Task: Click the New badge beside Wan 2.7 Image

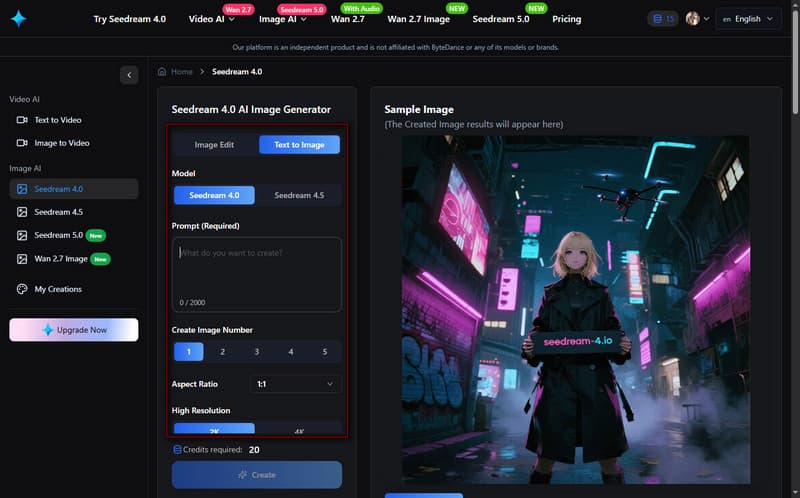Action: pos(101,259)
